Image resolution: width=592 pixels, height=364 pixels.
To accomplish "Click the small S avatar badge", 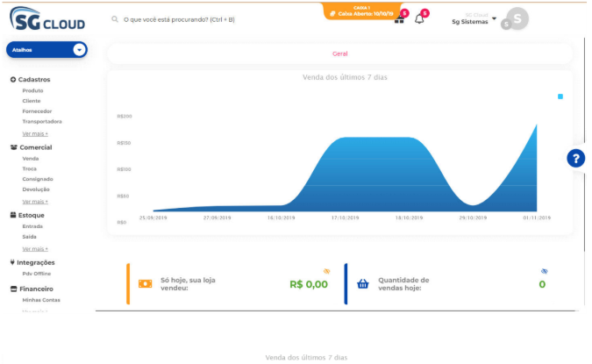I will [x=506, y=25].
